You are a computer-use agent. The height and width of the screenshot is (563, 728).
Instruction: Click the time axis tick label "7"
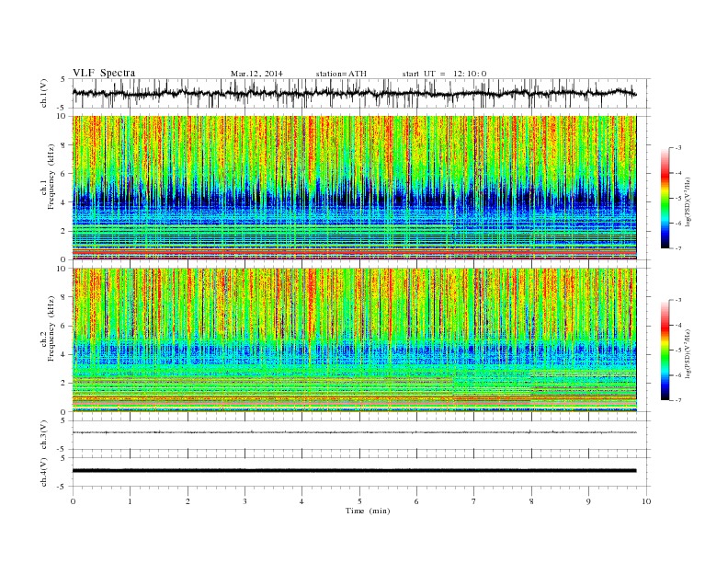[474, 501]
